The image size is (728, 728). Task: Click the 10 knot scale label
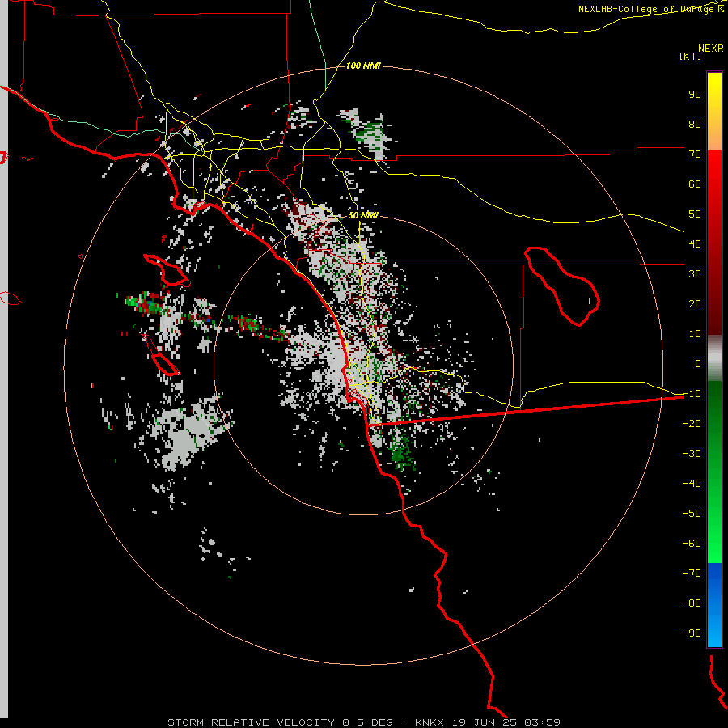pyautogui.click(x=695, y=334)
